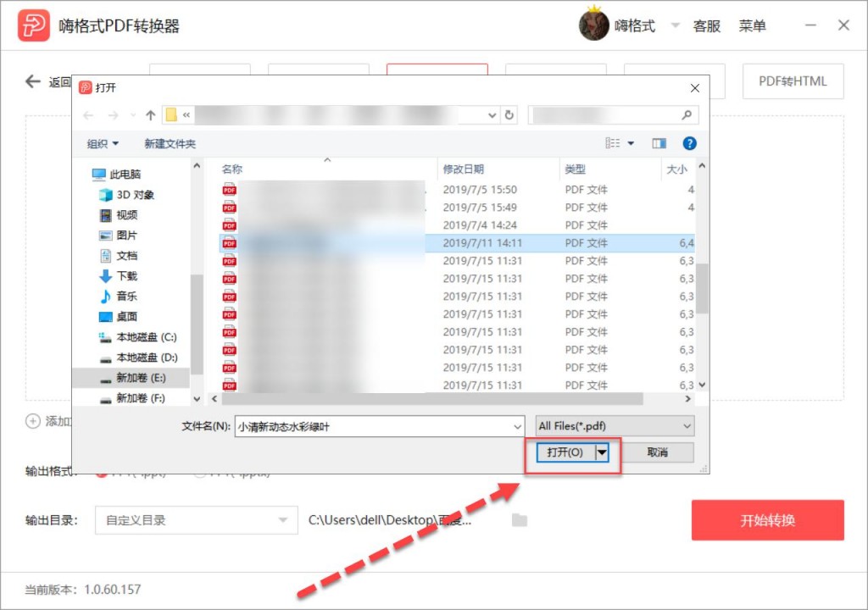Click the folder icon in address bar
868x610 pixels.
171,114
